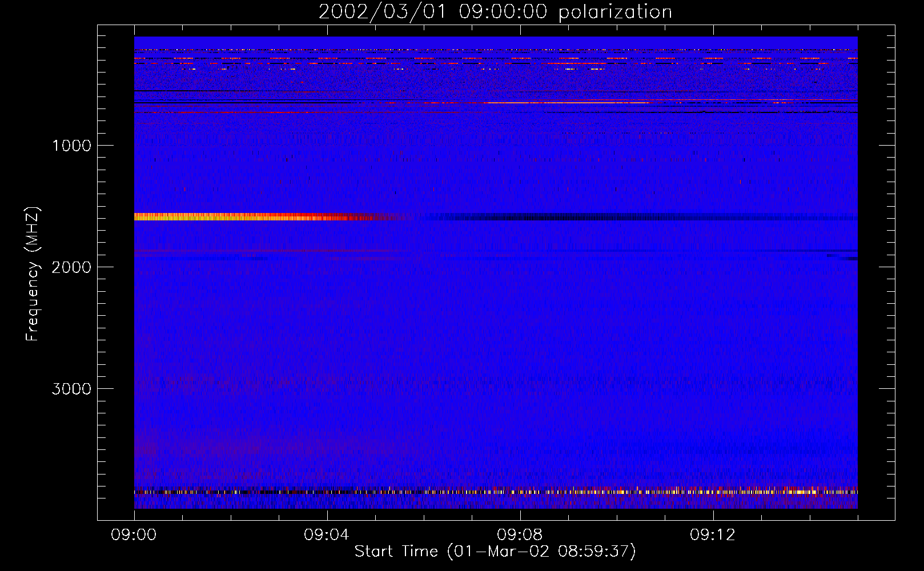The width and height of the screenshot is (924, 571).
Task: Click the plot title '2002/03/01 09:00:00 polarization'
Action: tap(495, 12)
